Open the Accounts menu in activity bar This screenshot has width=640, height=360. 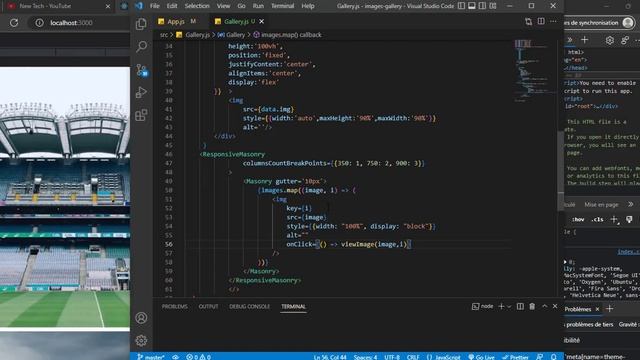point(141,318)
